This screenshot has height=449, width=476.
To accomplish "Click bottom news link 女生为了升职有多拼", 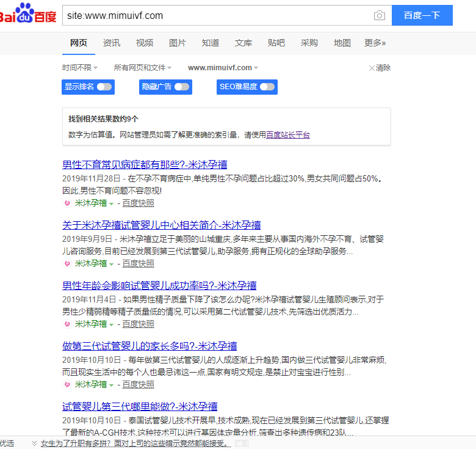I will pos(135,444).
